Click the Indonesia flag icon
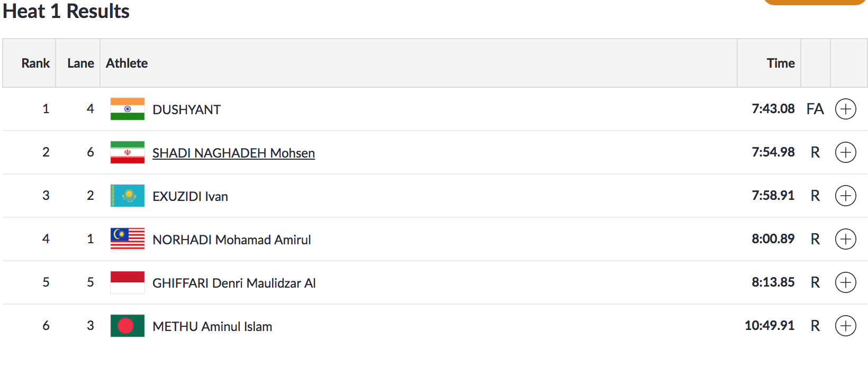The height and width of the screenshot is (367, 868). [127, 282]
